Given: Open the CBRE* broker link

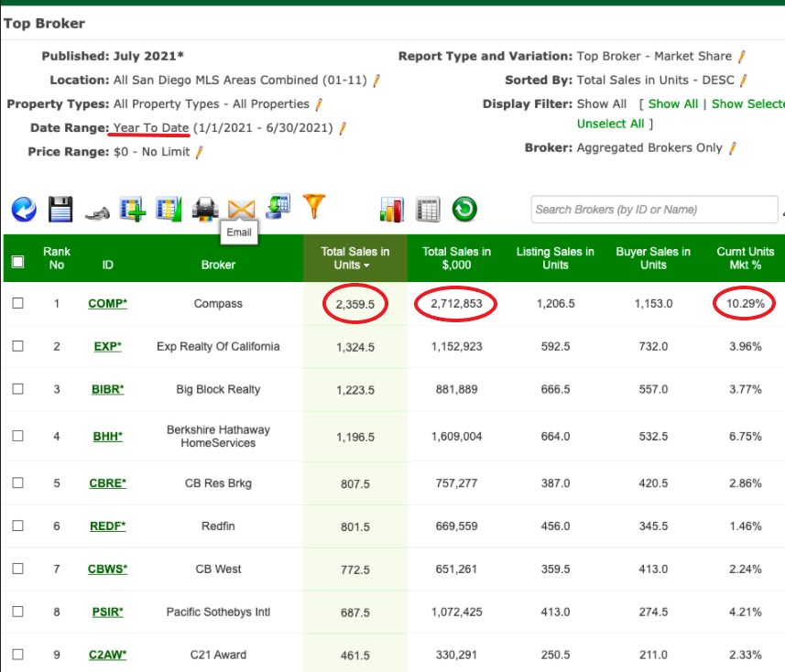Looking at the screenshot, I should (x=108, y=483).
